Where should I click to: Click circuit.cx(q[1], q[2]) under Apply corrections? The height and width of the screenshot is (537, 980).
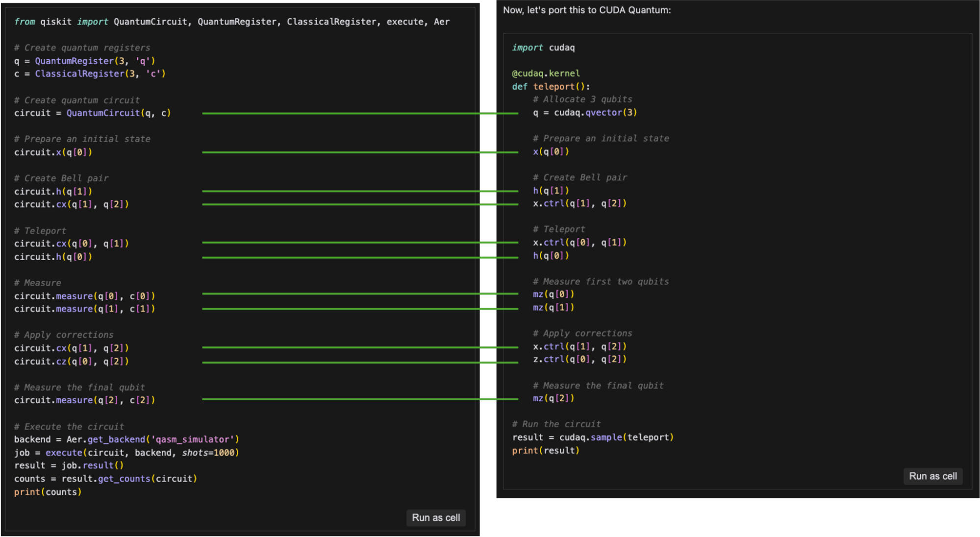pyautogui.click(x=71, y=348)
